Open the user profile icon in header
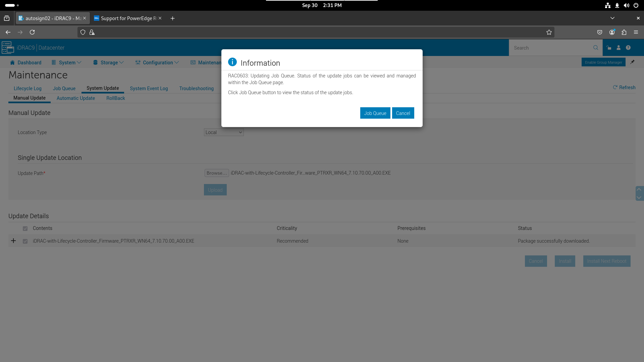Viewport: 644px width, 362px height. coord(619,48)
